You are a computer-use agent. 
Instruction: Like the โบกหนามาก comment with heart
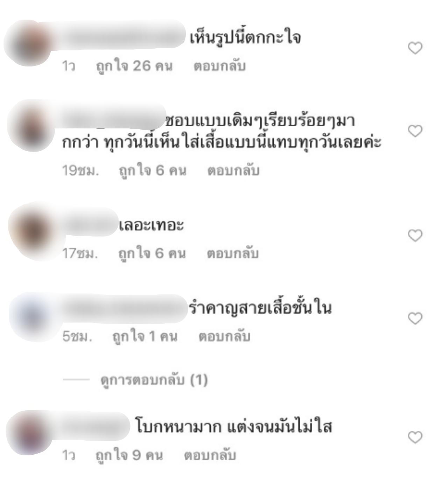(415, 437)
